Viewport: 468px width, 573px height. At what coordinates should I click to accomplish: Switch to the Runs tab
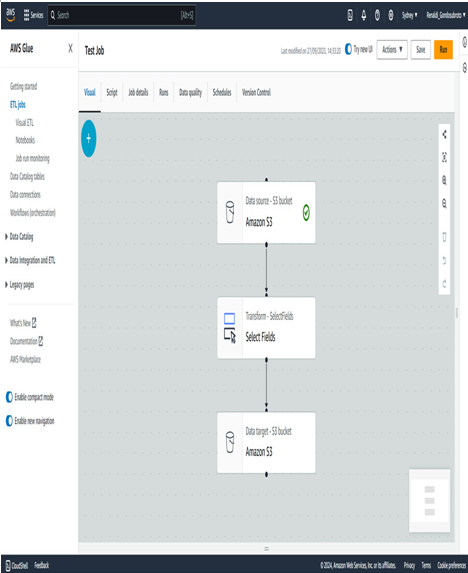tap(164, 92)
